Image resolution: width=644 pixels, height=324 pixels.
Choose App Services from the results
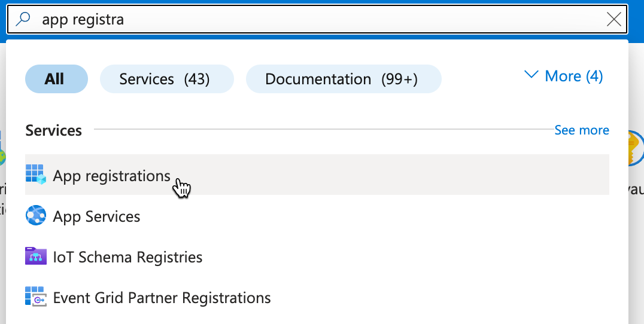97,216
